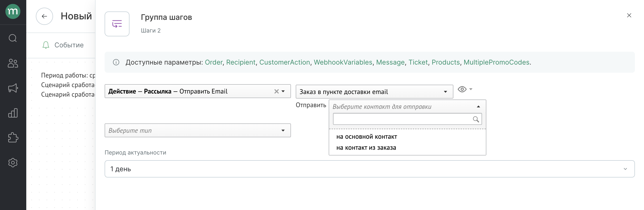Open the CustomerAction parameter link
The image size is (644, 210).
click(284, 62)
